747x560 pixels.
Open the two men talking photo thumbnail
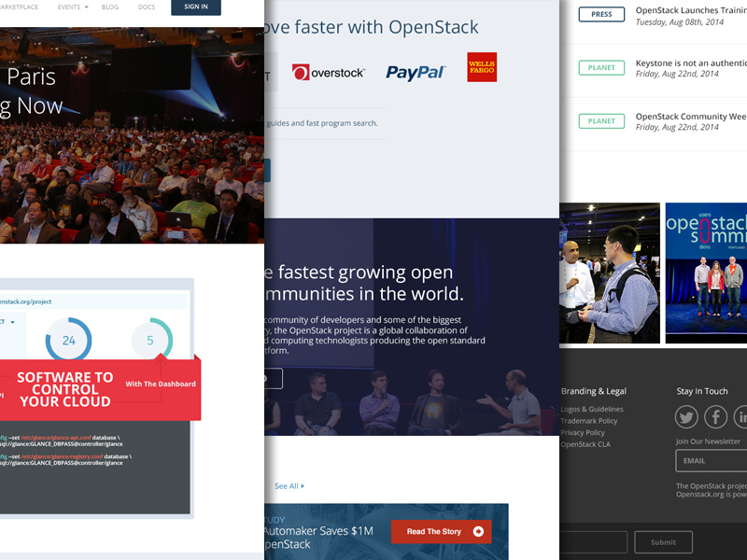tap(610, 273)
